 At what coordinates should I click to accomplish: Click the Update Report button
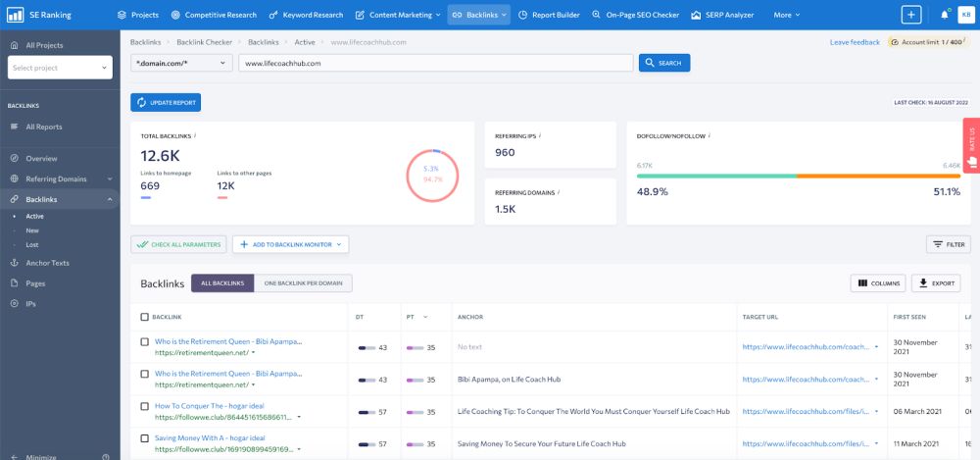[x=166, y=103]
